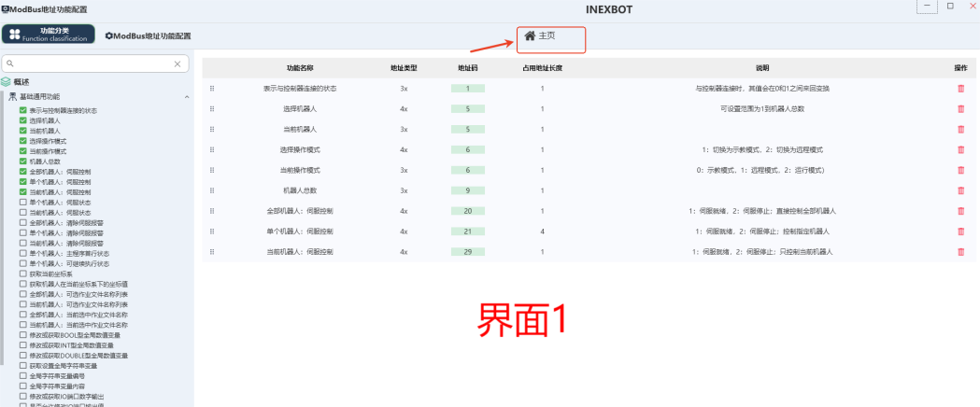This screenshot has height=407, width=980.
Task: Collapse the 基础通用功能 tree section
Action: (x=186, y=97)
